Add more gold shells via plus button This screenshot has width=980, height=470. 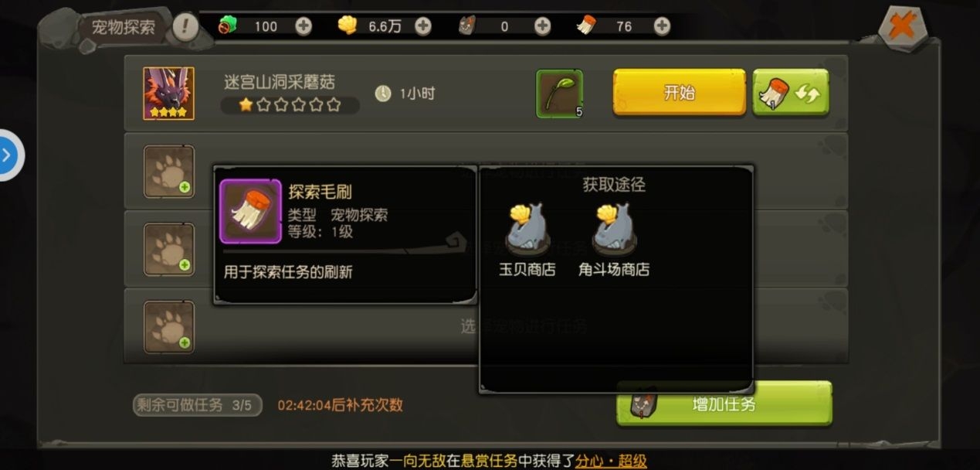pos(423,26)
